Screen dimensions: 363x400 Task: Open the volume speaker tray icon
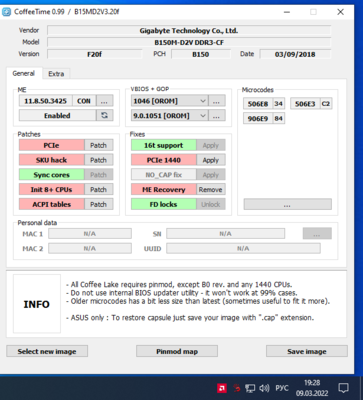[x=264, y=388]
